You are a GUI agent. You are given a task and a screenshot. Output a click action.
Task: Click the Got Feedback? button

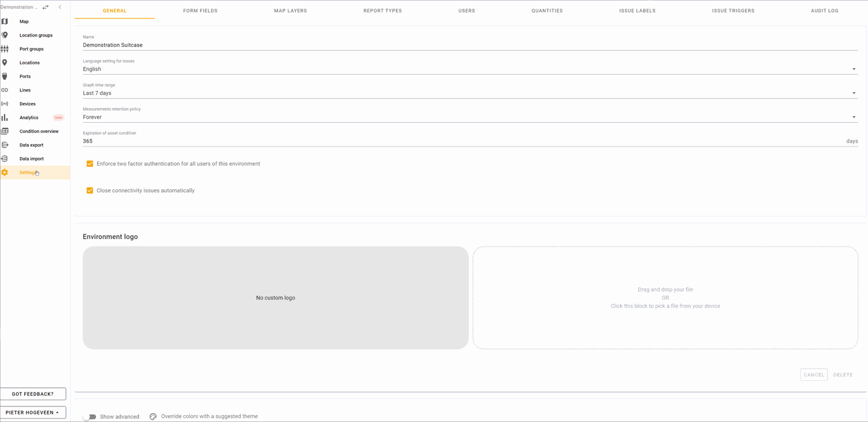tap(33, 394)
